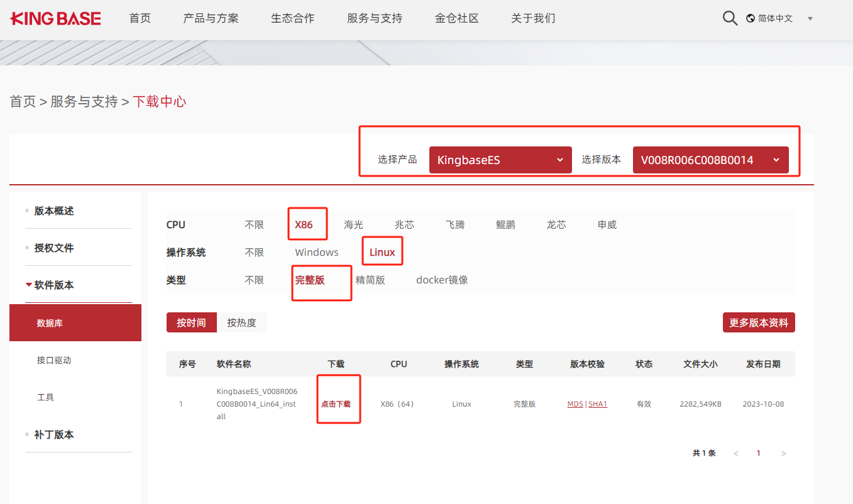Screen dimensions: 853x504
Task: Collapse the 软件版本 sidebar section
Action: (x=54, y=285)
